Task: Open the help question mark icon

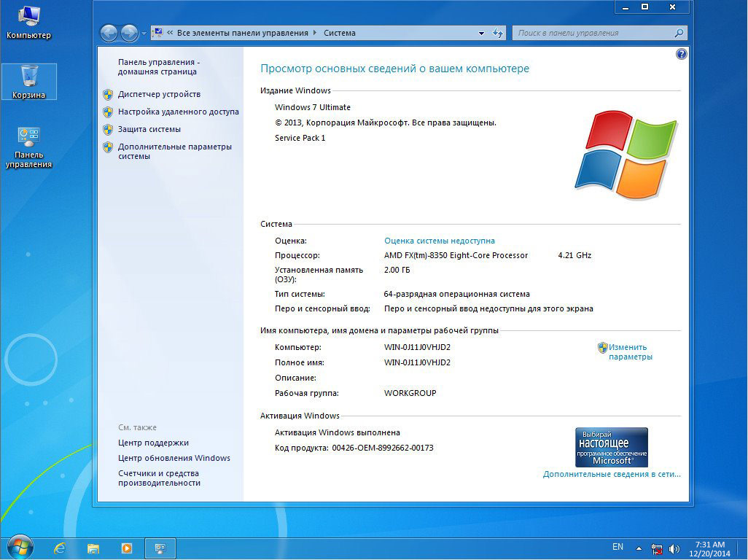Action: (x=681, y=55)
